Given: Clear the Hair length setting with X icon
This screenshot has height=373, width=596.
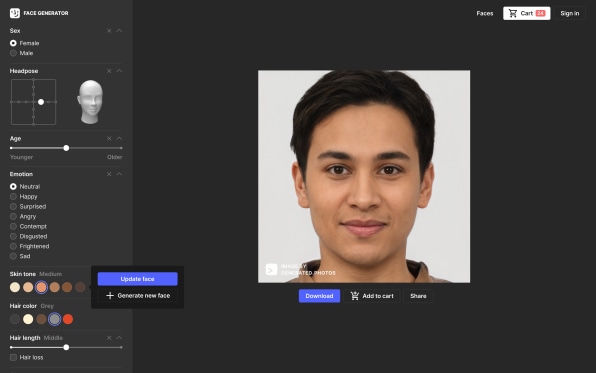Looking at the screenshot, I should click(x=109, y=338).
